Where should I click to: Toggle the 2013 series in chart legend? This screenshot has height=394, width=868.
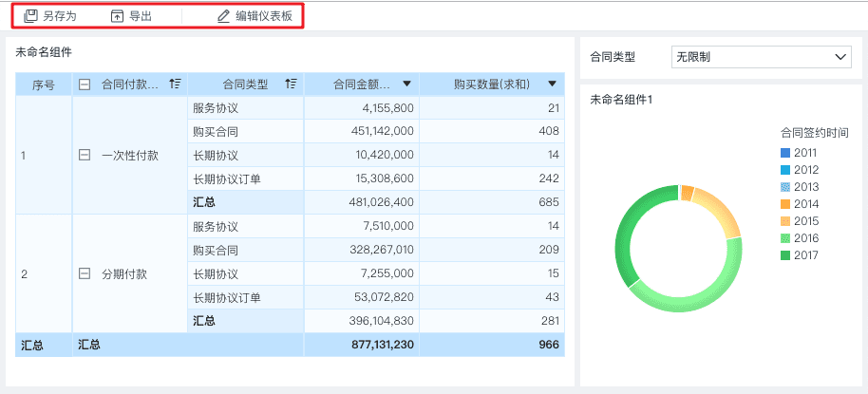pos(798,187)
